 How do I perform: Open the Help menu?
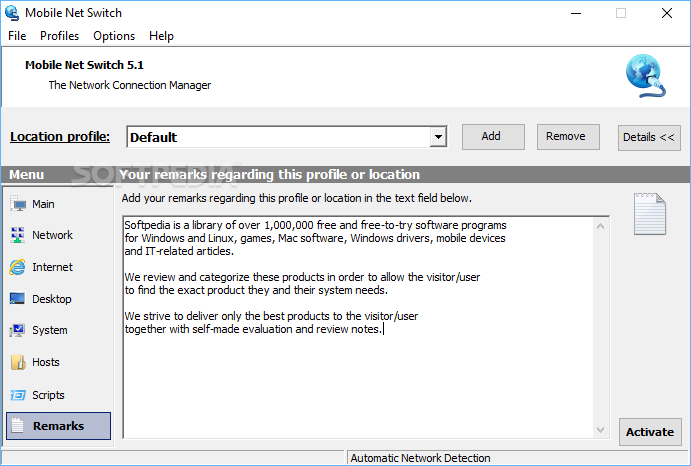[161, 36]
